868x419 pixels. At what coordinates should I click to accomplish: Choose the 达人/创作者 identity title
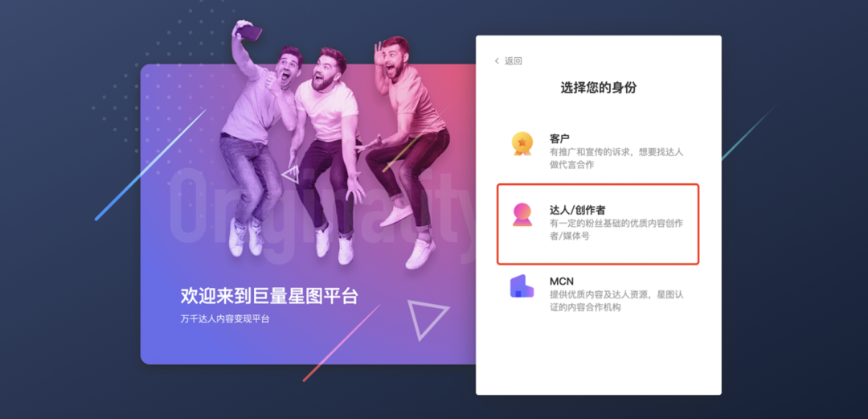tap(577, 210)
